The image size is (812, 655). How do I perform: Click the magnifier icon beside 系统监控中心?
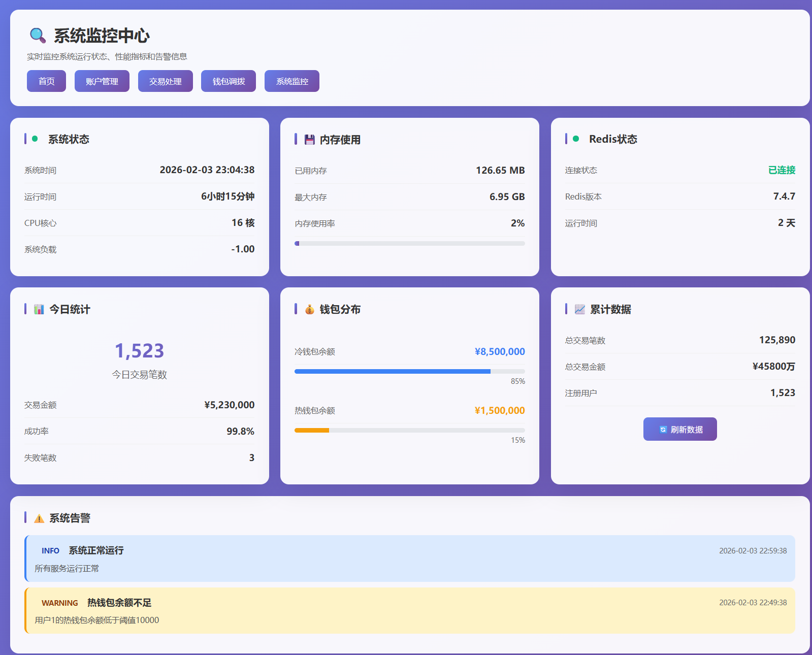[x=38, y=36]
